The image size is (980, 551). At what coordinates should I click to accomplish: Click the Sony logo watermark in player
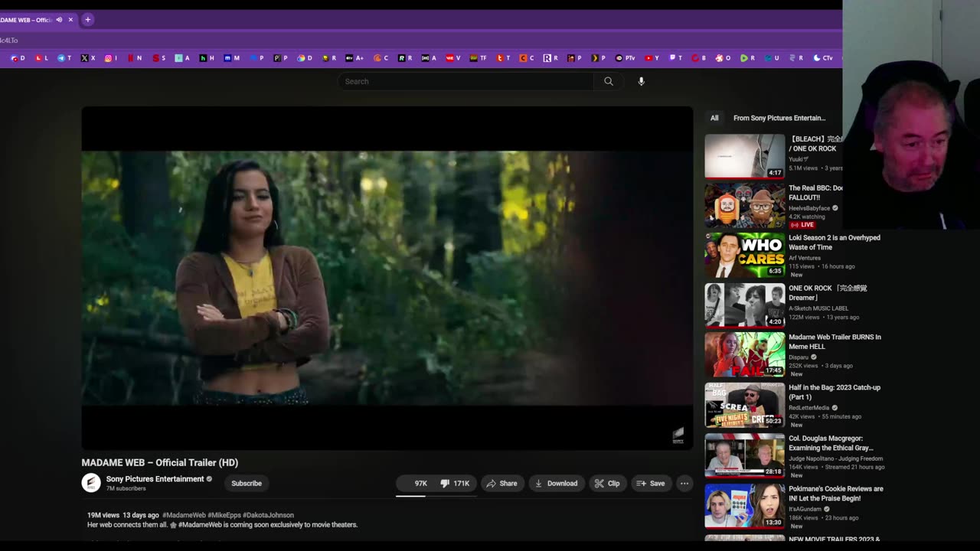coord(678,435)
